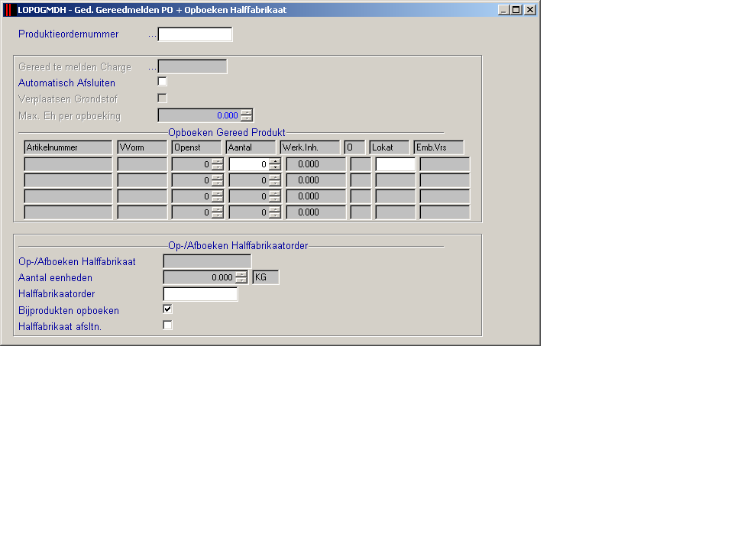Click the first row Lokat input field
The height and width of the screenshot is (560, 731).
click(396, 164)
